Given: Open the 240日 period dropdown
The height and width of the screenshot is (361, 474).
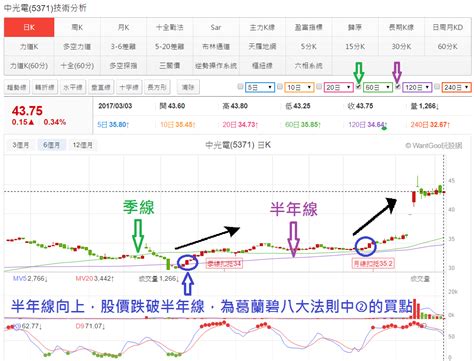Looking at the screenshot, I should tap(457, 87).
